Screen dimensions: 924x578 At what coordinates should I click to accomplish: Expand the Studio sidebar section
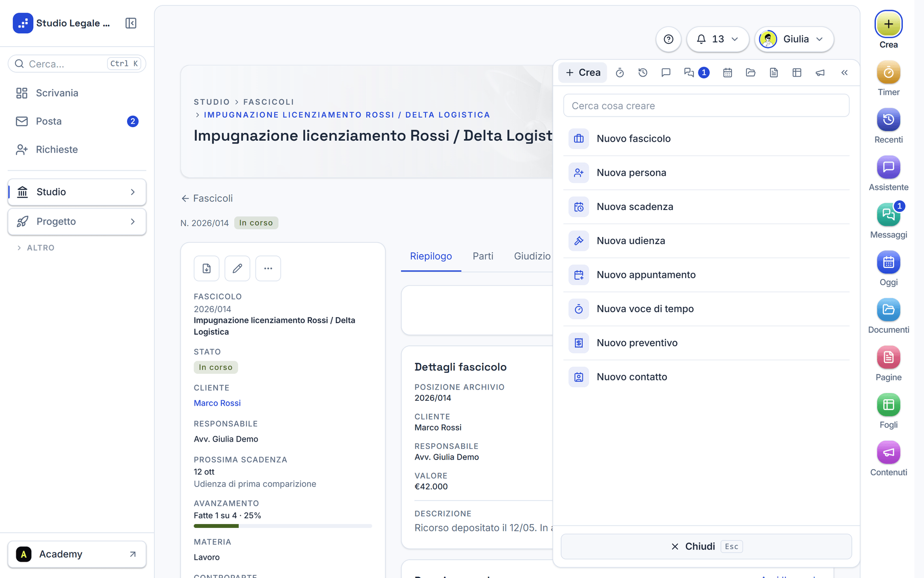[x=77, y=192]
